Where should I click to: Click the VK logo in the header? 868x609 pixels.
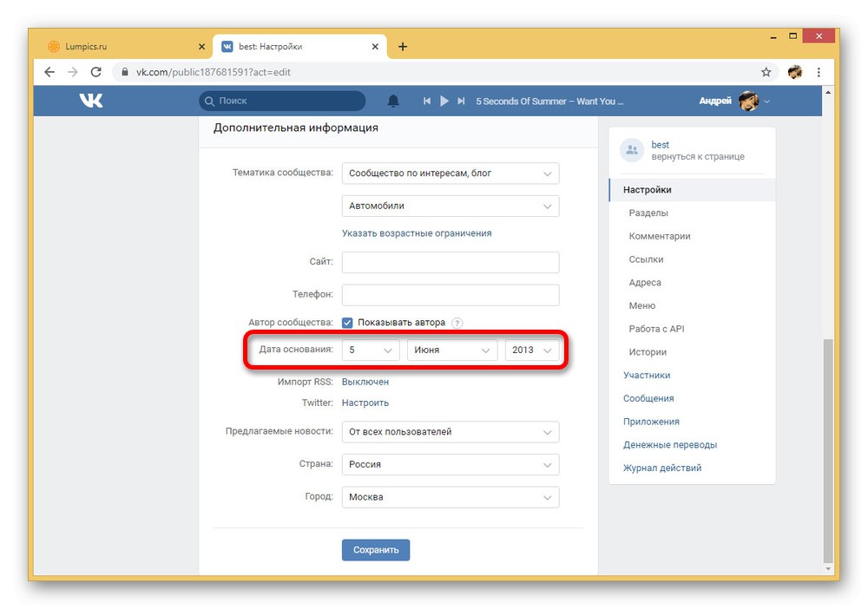coord(91,101)
